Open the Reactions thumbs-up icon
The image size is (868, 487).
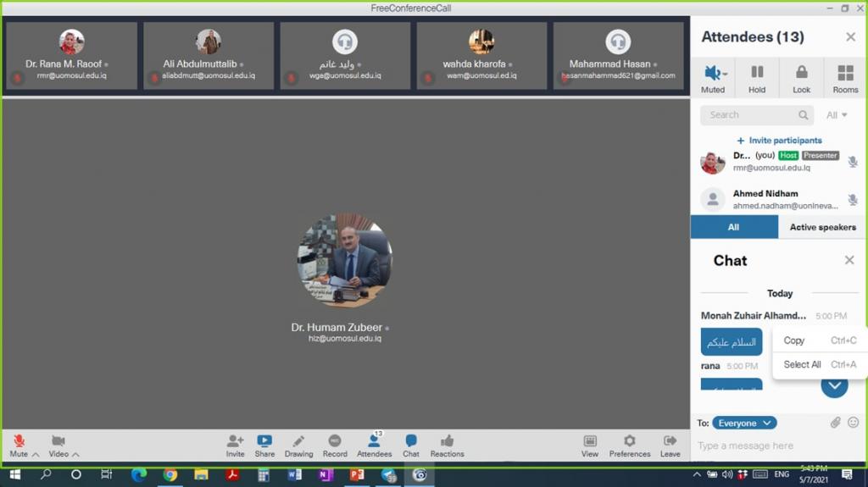point(447,441)
